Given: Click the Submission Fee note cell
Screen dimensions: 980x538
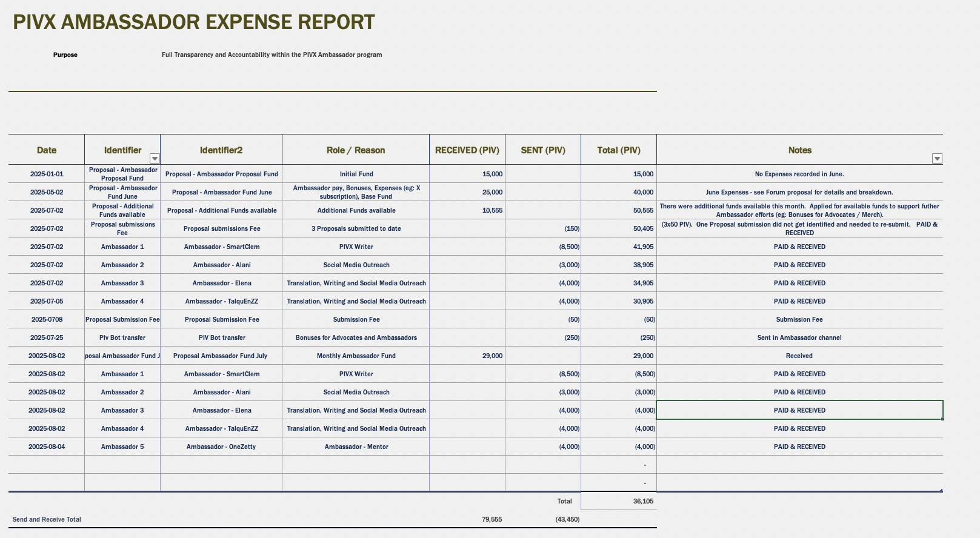Looking at the screenshot, I should coord(799,319).
